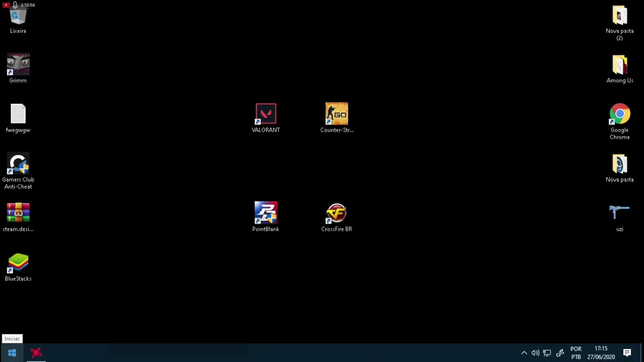The width and height of the screenshot is (644, 362).
Task: Click the Show desktop sliver
Action: tap(642, 353)
